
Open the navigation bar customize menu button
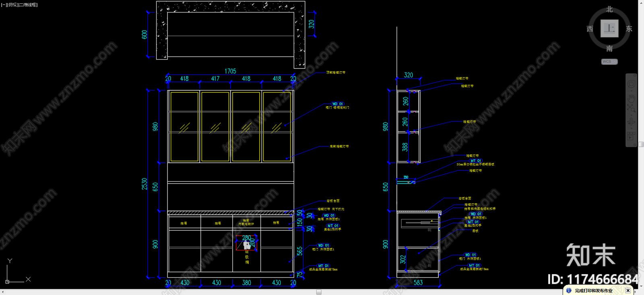[635, 144]
